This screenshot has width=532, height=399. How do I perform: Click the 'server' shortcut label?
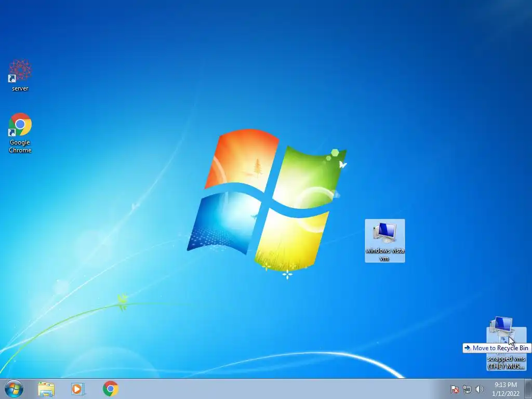point(20,88)
